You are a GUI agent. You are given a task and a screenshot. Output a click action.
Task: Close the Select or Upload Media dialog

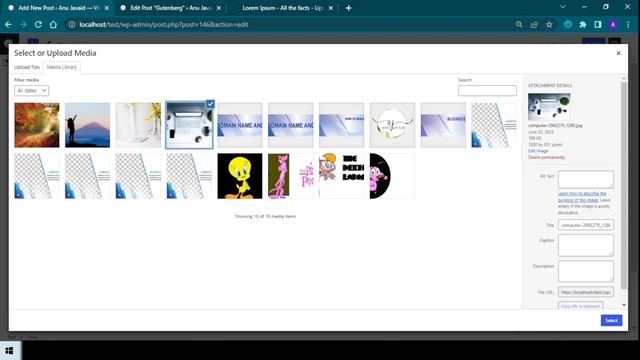(x=618, y=53)
